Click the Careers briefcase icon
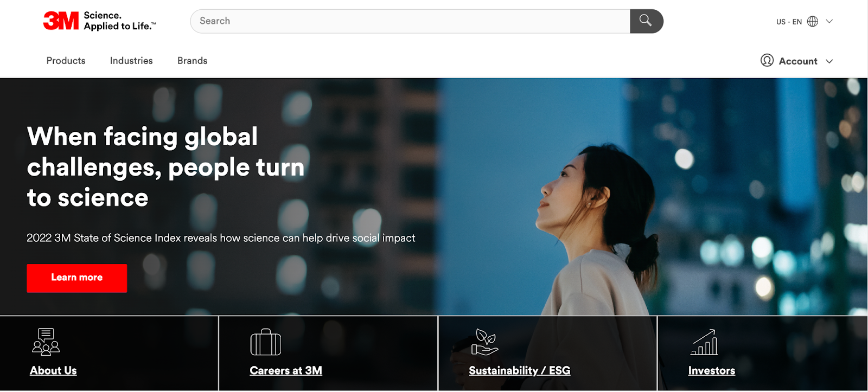 (266, 342)
